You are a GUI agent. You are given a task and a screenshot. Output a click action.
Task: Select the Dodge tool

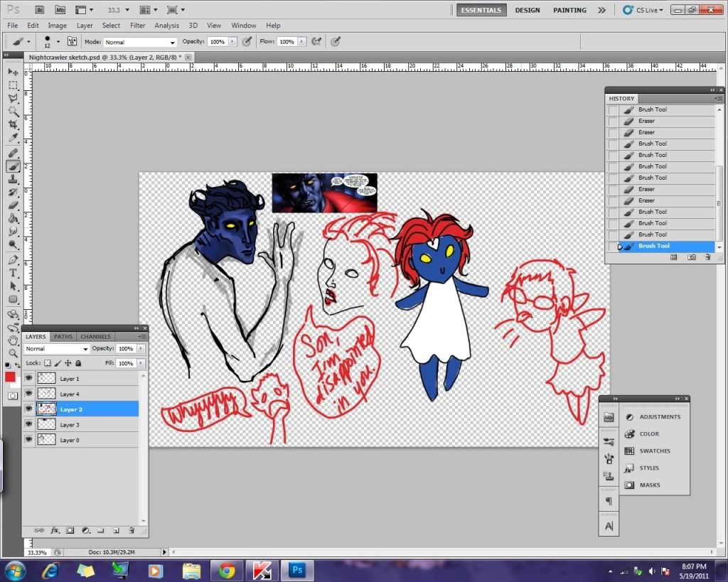[13, 244]
